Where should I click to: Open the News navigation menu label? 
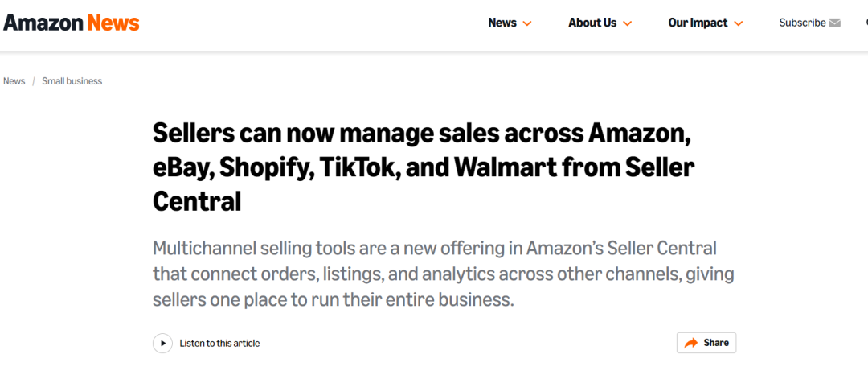[502, 23]
